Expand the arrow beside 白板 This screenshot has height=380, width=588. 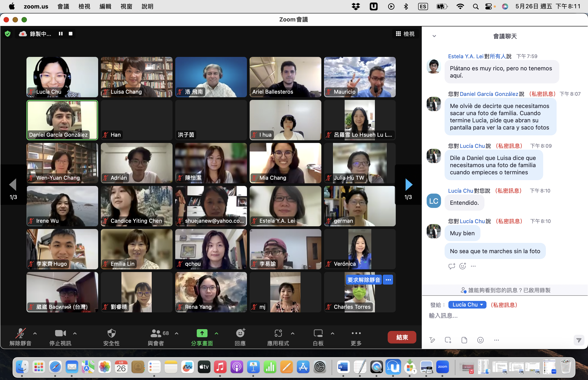click(333, 334)
